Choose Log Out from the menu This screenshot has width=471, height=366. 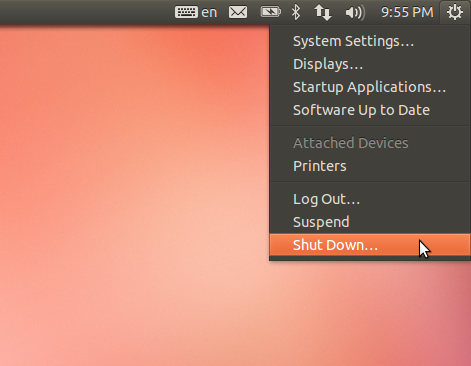tap(370, 199)
